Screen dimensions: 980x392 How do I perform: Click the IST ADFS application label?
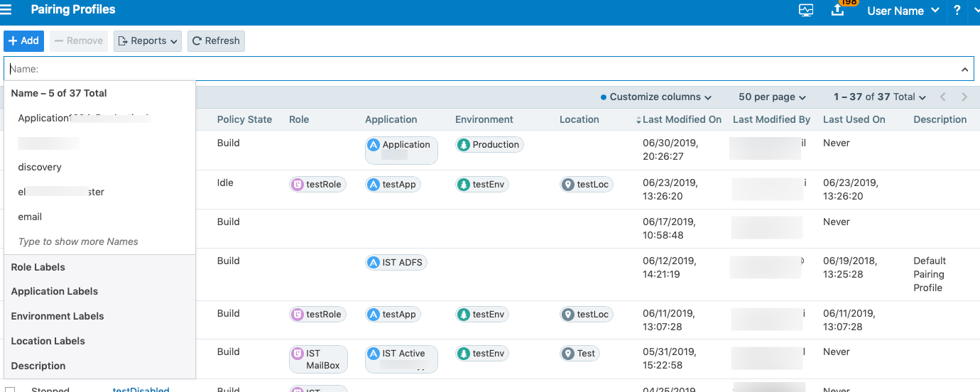click(396, 263)
